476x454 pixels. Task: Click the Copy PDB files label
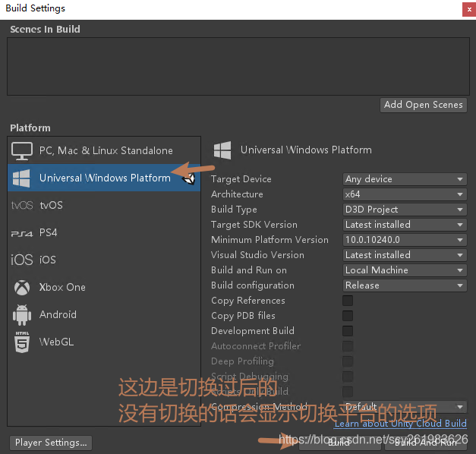(243, 316)
